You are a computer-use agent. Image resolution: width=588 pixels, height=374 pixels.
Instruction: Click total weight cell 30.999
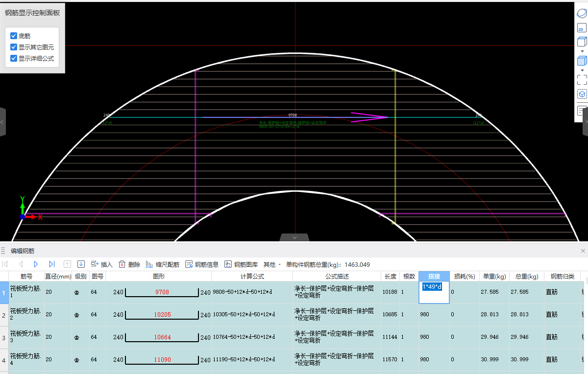point(527,360)
